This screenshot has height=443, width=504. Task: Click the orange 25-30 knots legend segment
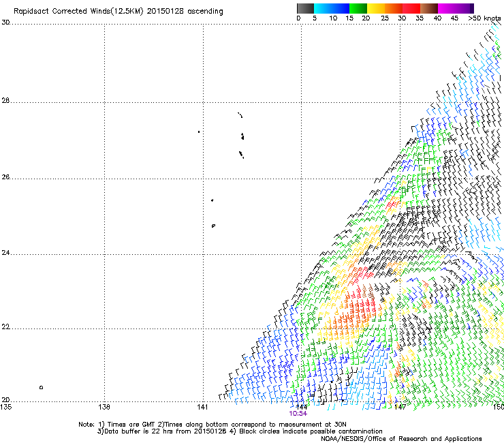(x=394, y=8)
